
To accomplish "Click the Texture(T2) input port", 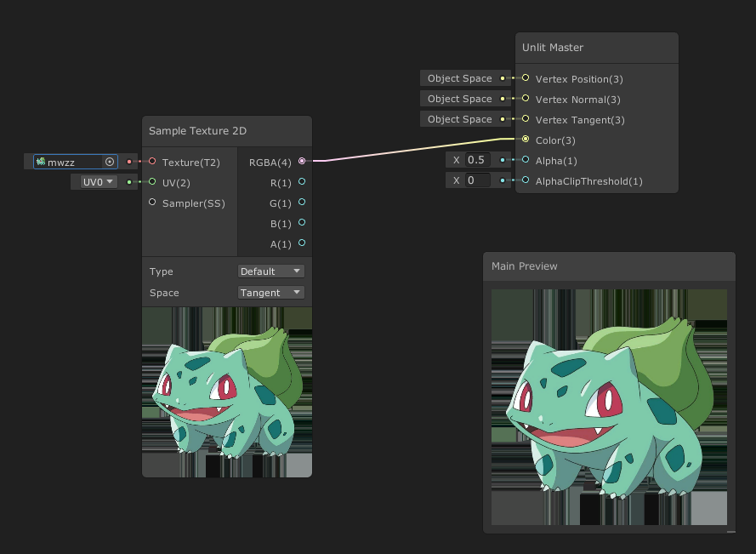I will click(x=152, y=162).
